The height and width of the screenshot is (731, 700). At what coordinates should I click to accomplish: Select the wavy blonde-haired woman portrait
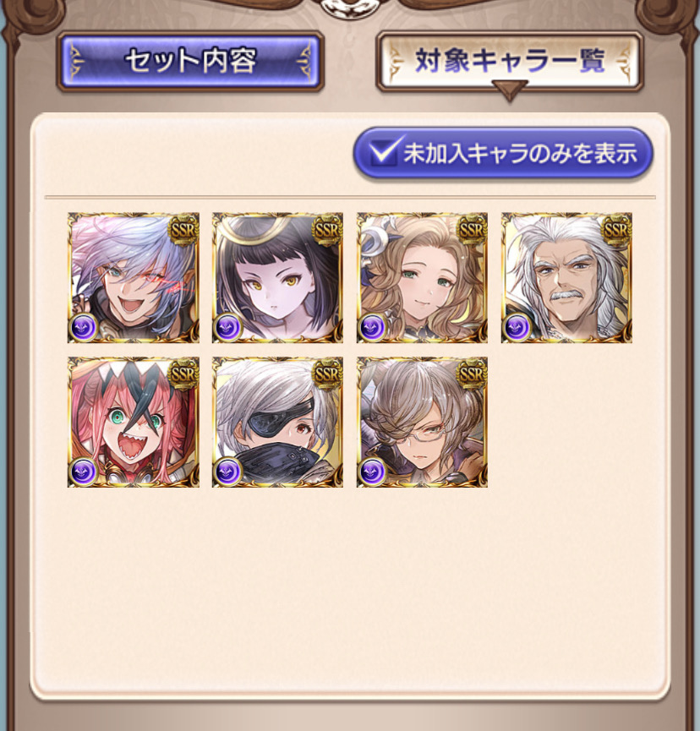click(422, 278)
